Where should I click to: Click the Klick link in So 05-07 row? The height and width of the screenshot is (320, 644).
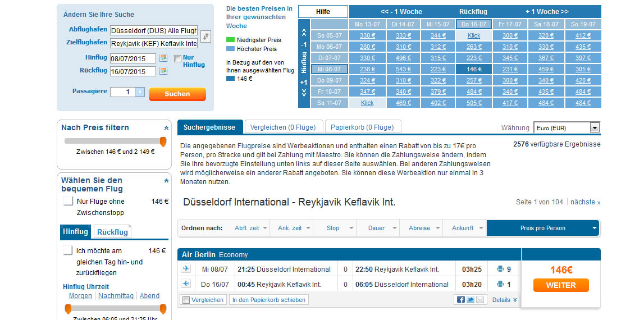coord(473,35)
